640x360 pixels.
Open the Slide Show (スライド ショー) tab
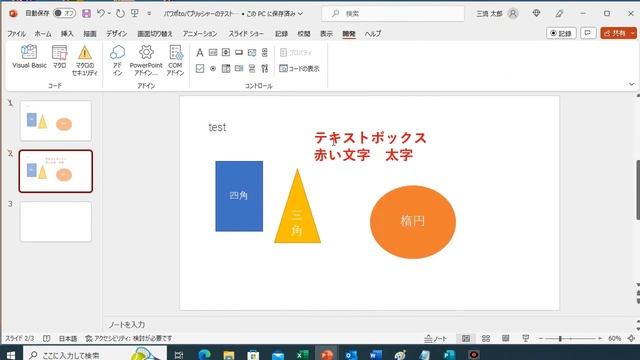[x=246, y=34]
